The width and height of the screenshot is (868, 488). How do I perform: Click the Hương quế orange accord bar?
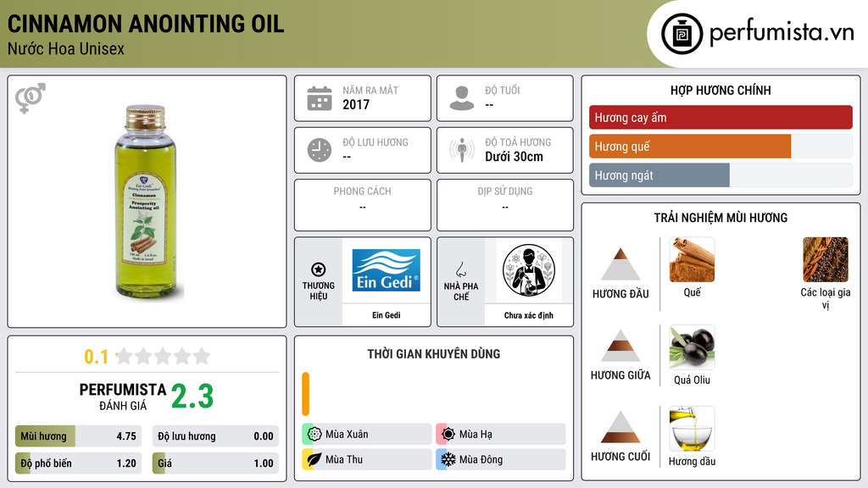click(x=690, y=146)
